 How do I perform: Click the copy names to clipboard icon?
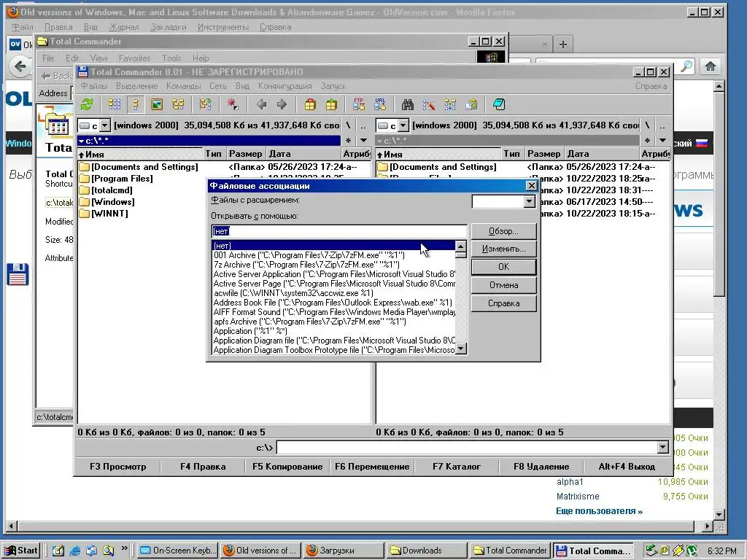[471, 104]
